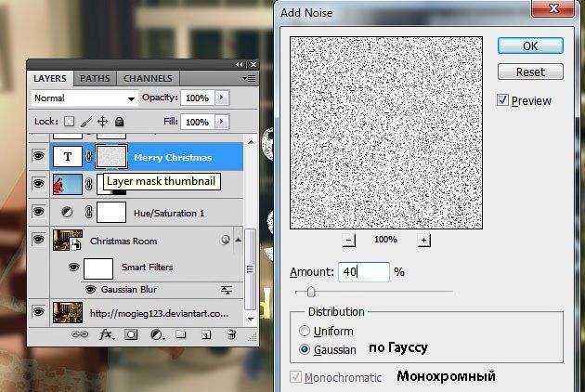Open the blend mode dropdown showing Normal

click(x=84, y=98)
